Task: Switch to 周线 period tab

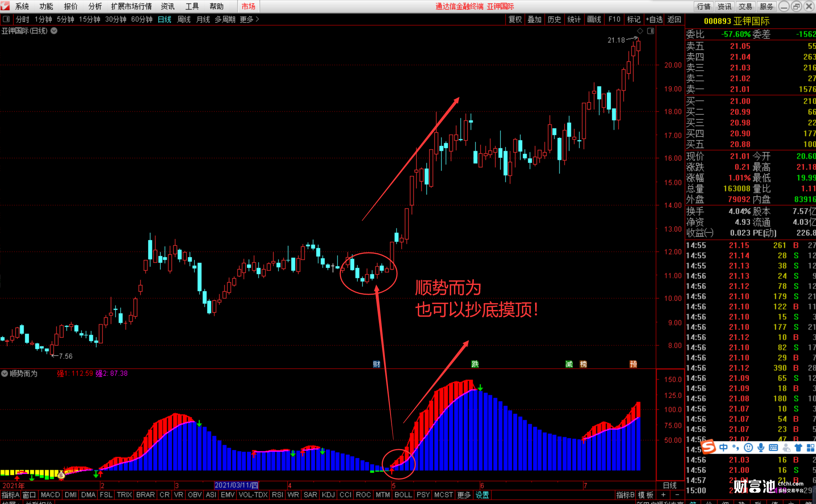Action: 184,19
